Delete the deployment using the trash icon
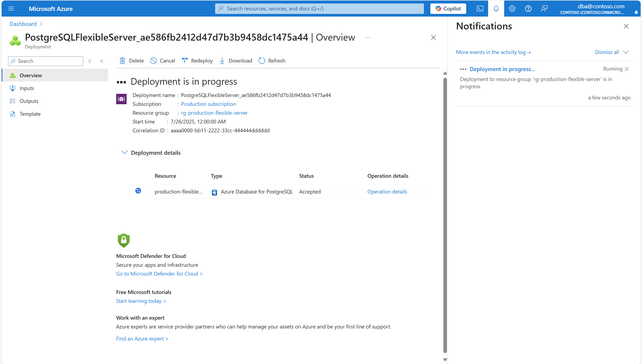Image resolution: width=642 pixels, height=364 pixels. point(123,61)
